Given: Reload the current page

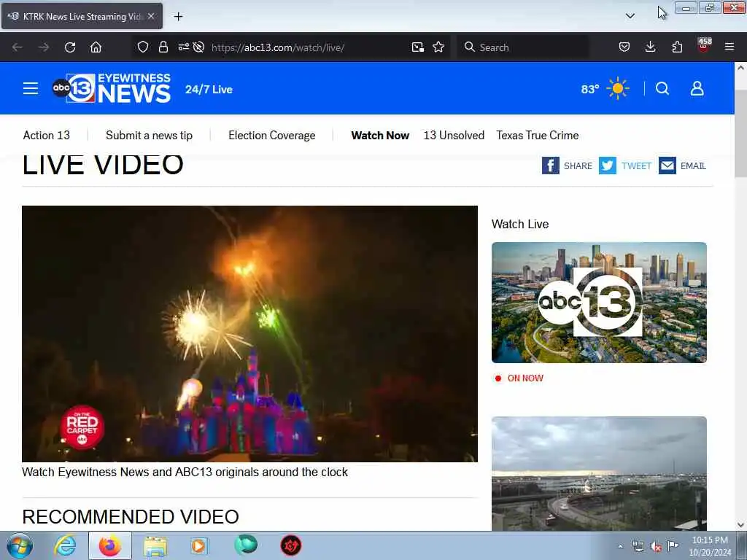Looking at the screenshot, I should (x=70, y=47).
